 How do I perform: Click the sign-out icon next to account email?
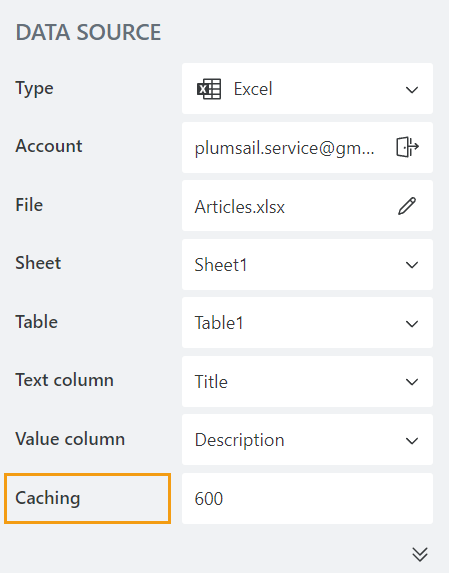[x=407, y=147]
